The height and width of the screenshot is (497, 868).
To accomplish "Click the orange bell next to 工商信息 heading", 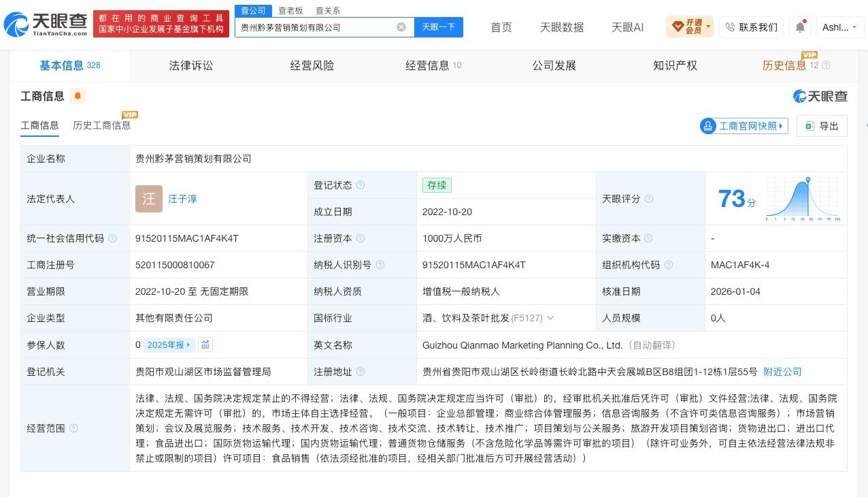I will tap(78, 96).
